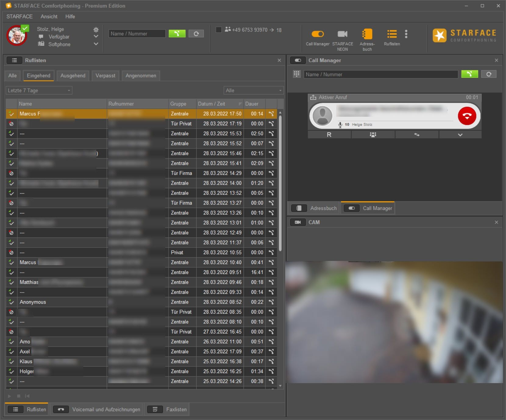Click the camera video preview
Screen dimensions: 506x420
[394, 322]
